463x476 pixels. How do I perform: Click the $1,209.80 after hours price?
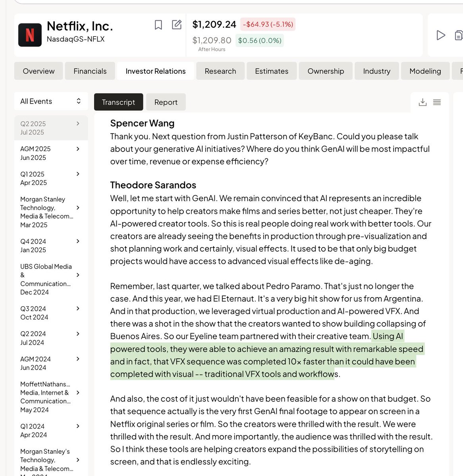tap(212, 40)
